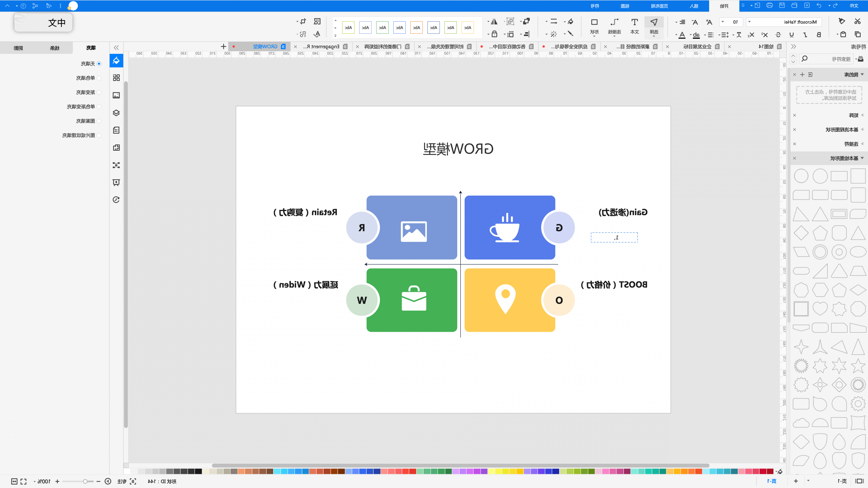Switch to the Engagement R... document tab

pyautogui.click(x=321, y=46)
